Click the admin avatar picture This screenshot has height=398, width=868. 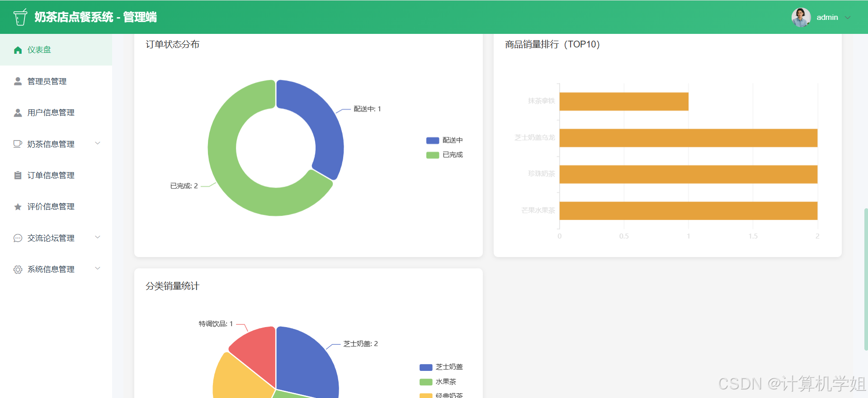click(x=801, y=17)
